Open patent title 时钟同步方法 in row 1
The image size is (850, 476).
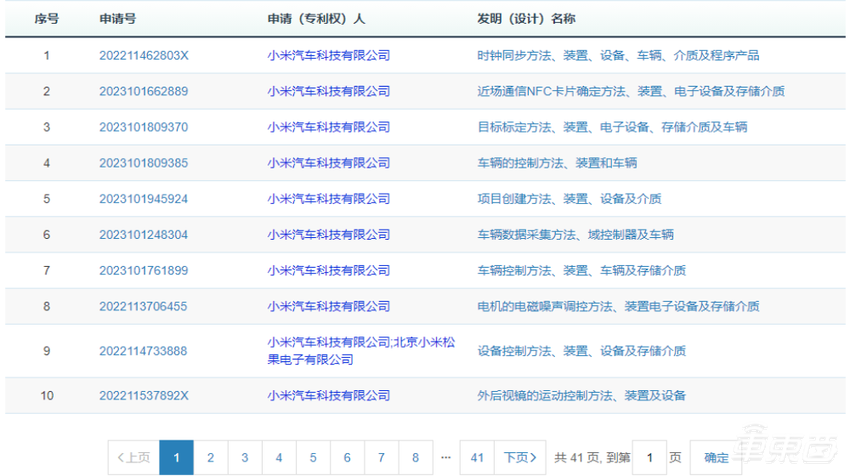point(617,55)
